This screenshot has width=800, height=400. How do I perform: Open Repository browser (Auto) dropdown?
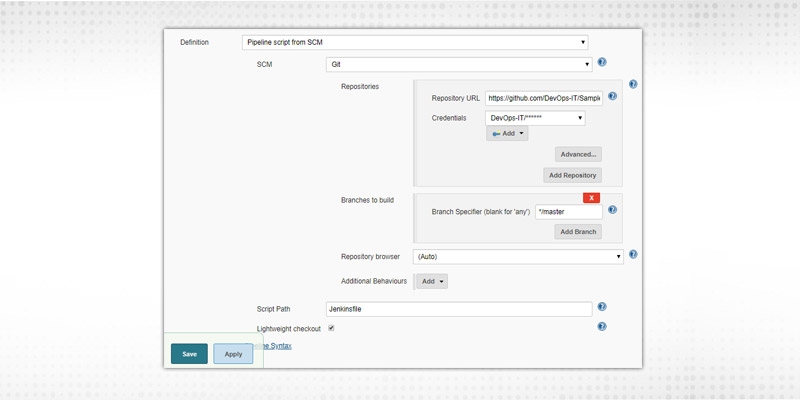(518, 257)
